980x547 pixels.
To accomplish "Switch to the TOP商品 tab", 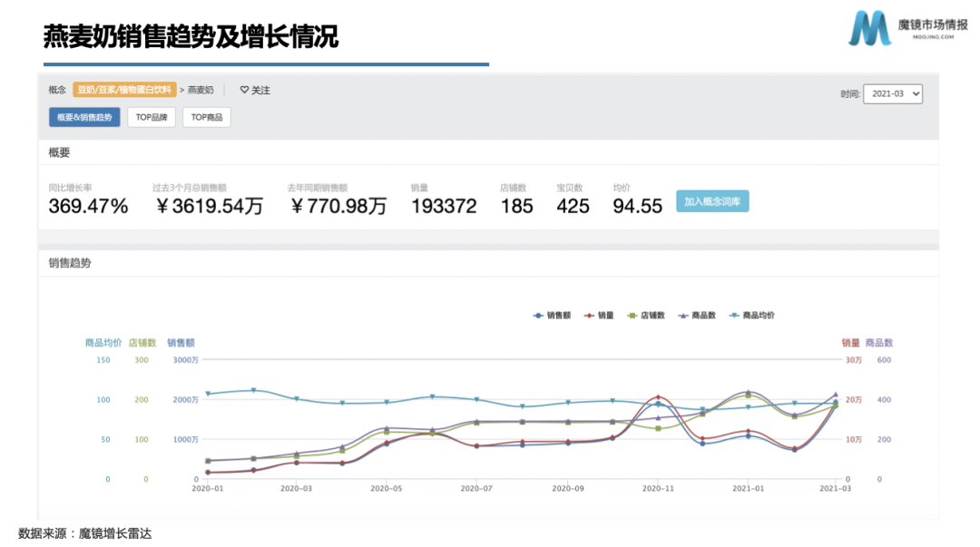I will pyautogui.click(x=207, y=117).
